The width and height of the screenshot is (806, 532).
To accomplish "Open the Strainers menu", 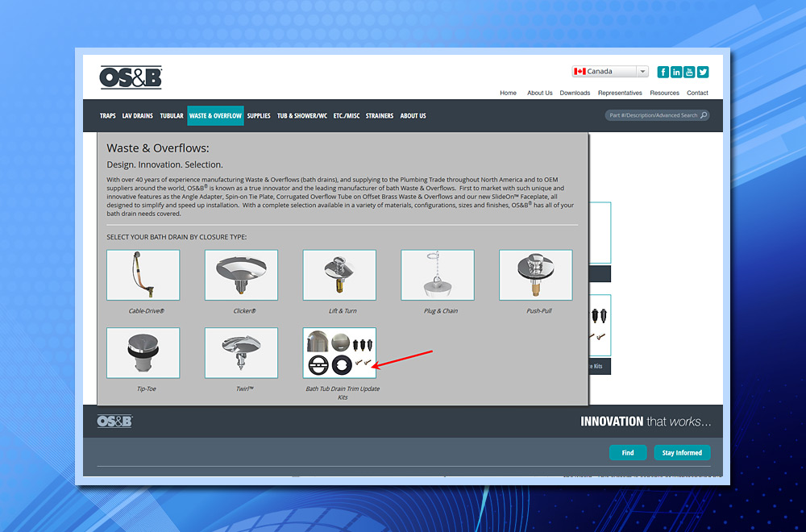I will tap(380, 115).
